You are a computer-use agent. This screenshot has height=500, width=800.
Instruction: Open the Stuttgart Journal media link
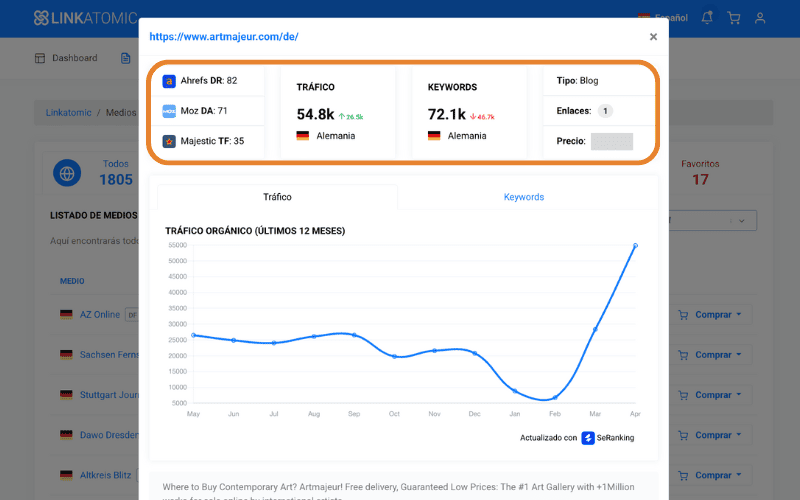click(x=109, y=395)
